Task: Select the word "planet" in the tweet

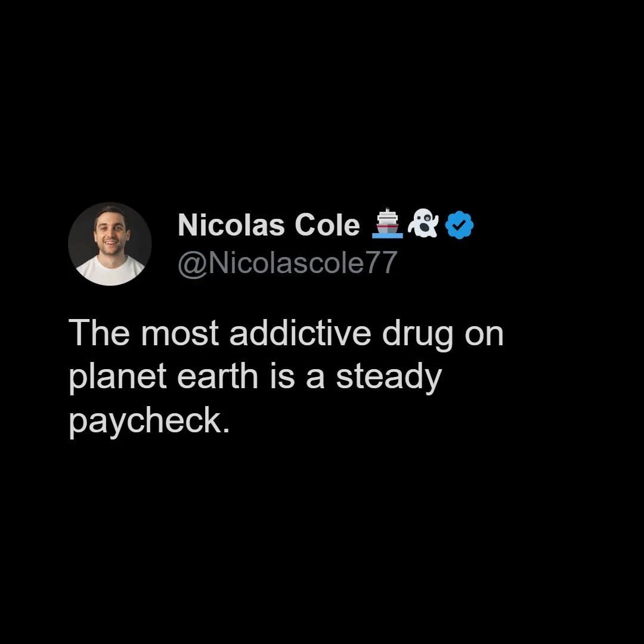Action: [118, 379]
